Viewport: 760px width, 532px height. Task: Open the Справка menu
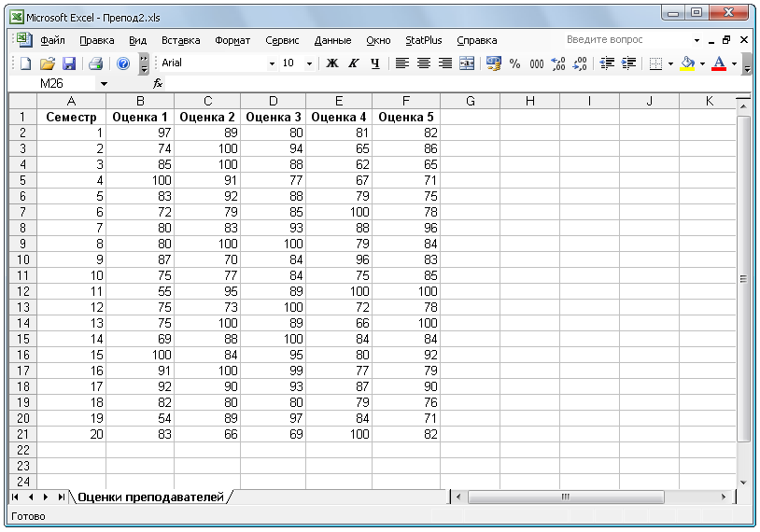[x=476, y=40]
